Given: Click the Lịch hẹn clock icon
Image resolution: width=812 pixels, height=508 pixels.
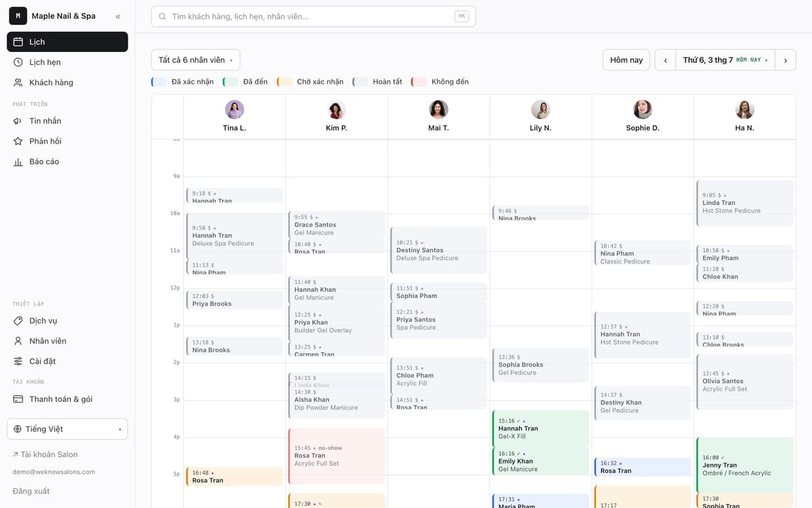Looking at the screenshot, I should pyautogui.click(x=18, y=62).
